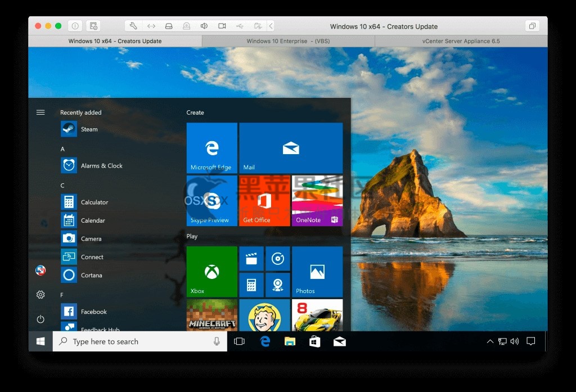This screenshot has height=392, width=576.
Task: Open Microsoft Edge tile
Action: click(212, 148)
